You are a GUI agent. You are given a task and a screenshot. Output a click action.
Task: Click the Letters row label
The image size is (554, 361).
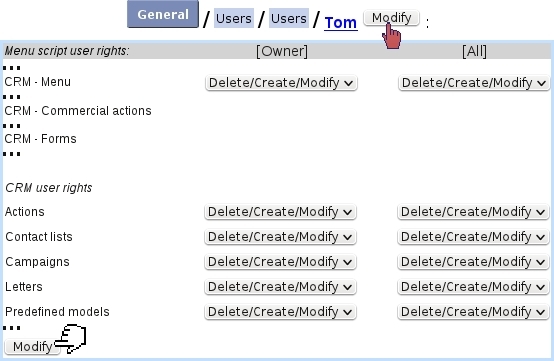(24, 287)
